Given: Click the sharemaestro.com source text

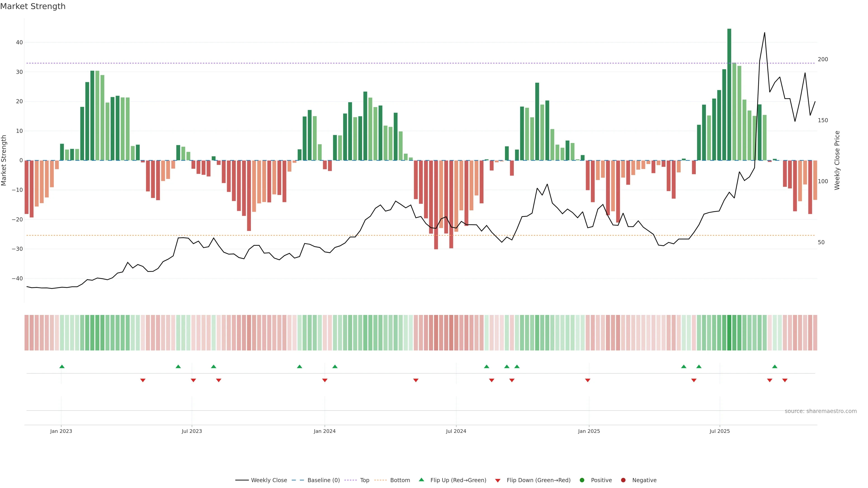Looking at the screenshot, I should 821,411.
